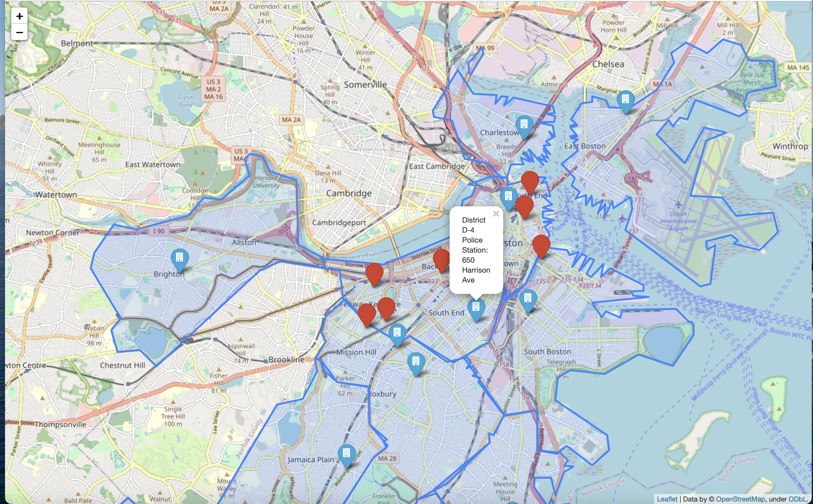Open the ODbL license link
The height and width of the screenshot is (504, 813).
[797, 499]
